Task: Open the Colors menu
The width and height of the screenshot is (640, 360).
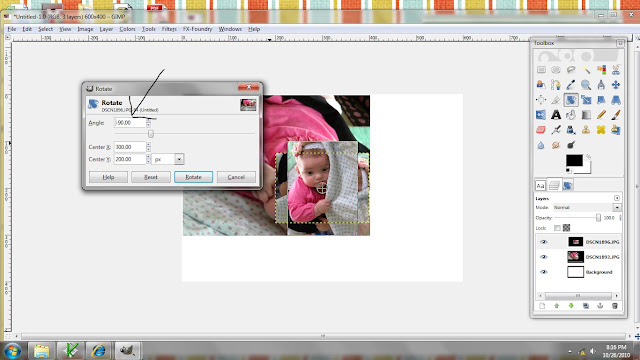Action: tap(127, 29)
